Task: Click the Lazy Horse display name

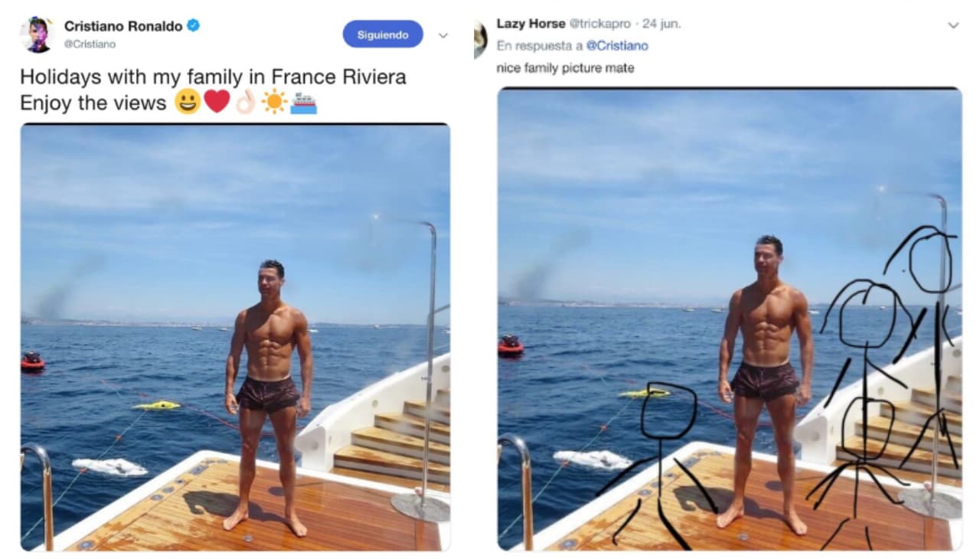Action: 531,24
